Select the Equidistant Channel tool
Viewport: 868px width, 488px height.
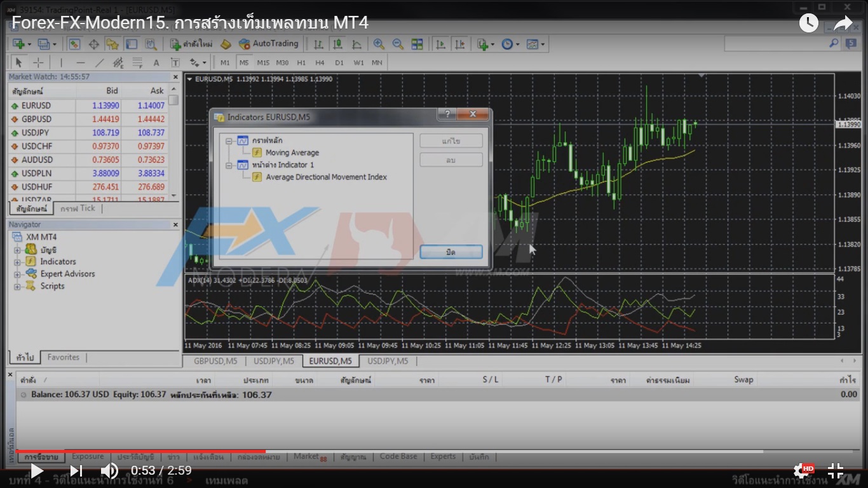pyautogui.click(x=118, y=62)
